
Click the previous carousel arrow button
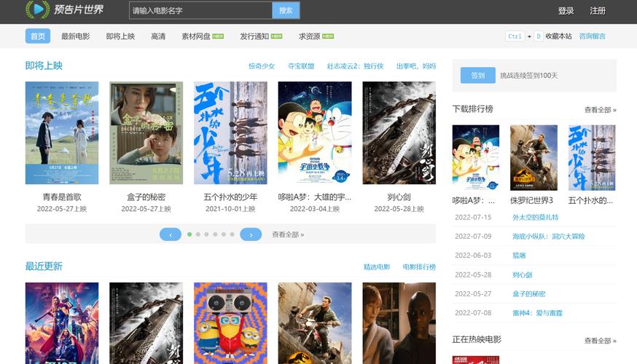171,234
